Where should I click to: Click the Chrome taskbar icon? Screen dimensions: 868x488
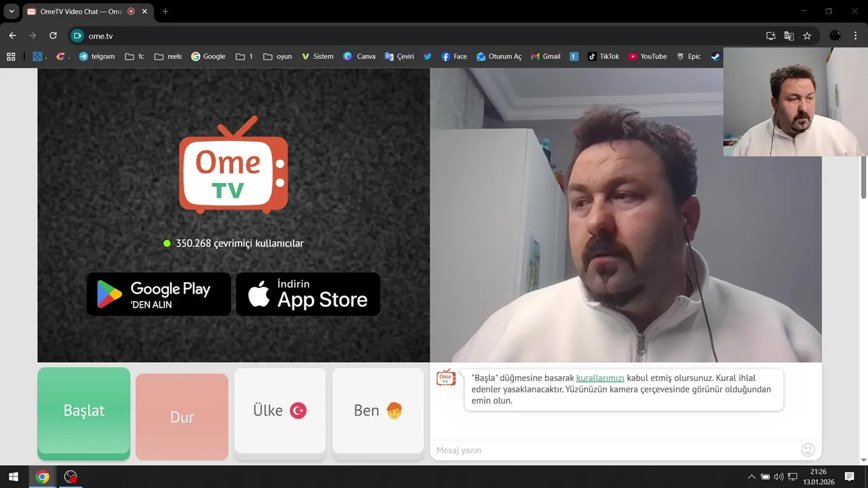[x=43, y=477]
